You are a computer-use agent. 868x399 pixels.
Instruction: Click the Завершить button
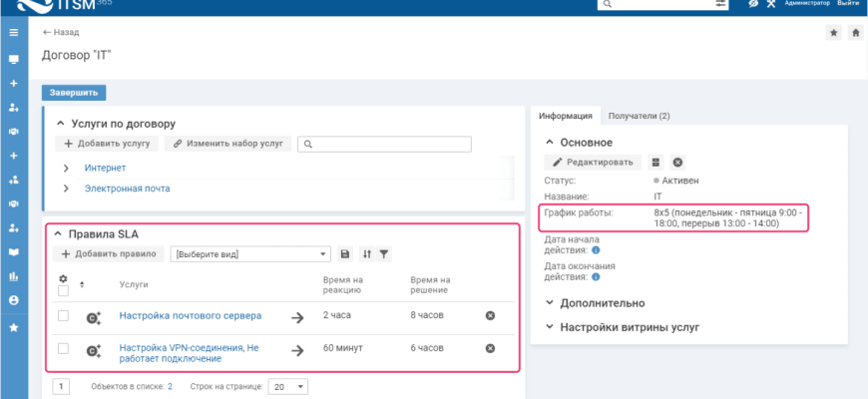point(74,93)
